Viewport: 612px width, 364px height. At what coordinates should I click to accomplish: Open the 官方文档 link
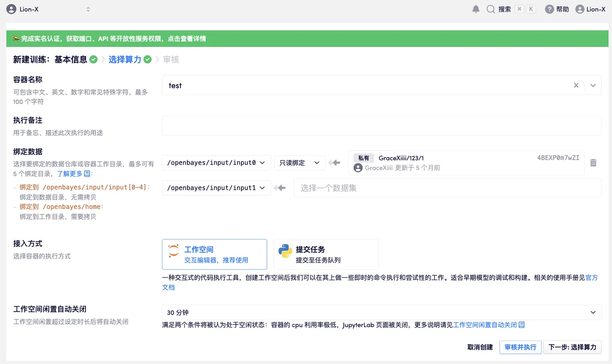click(592, 277)
